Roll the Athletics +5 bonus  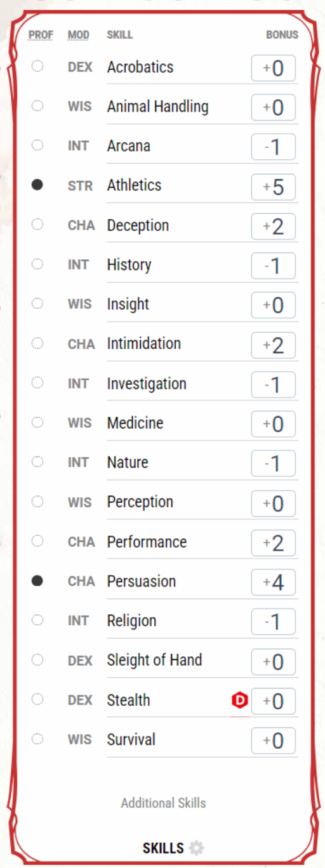pos(274,187)
